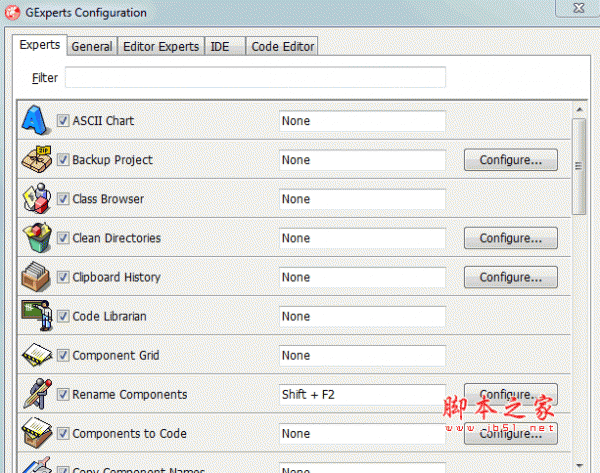
Task: Disable the ASCII Chart expert checkbox
Action: coord(63,121)
